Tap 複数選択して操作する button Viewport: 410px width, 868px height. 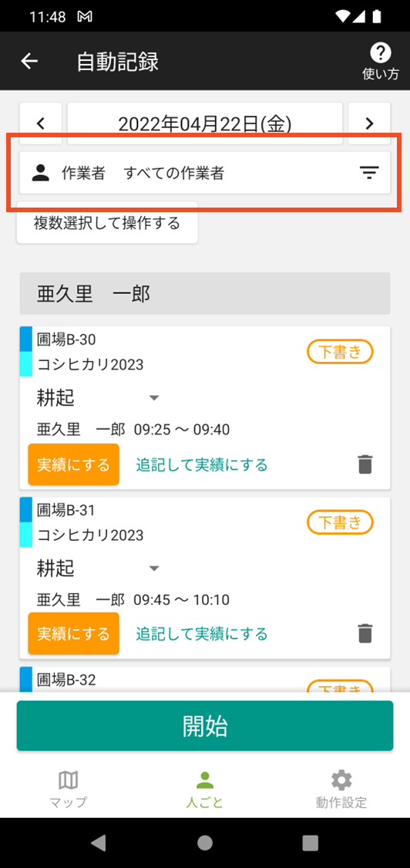point(107,223)
